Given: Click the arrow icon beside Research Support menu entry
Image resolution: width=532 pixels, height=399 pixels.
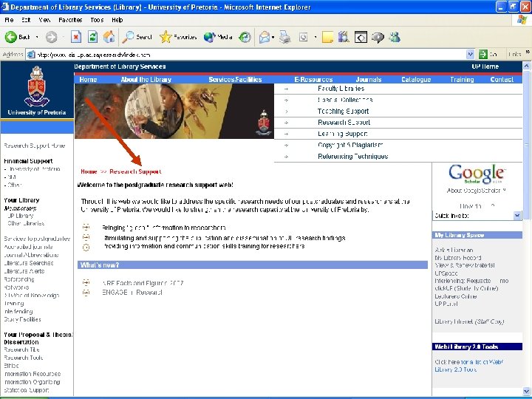Looking at the screenshot, I should pyautogui.click(x=287, y=123).
